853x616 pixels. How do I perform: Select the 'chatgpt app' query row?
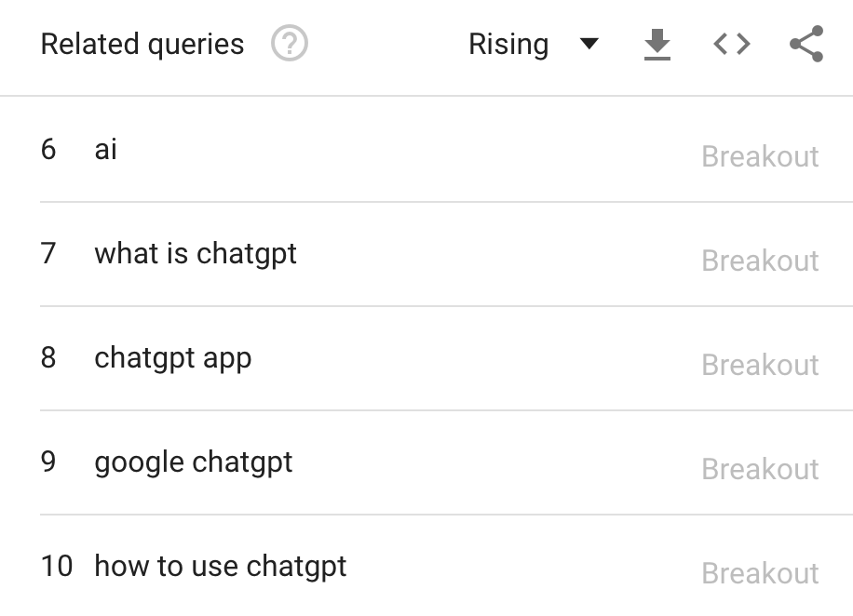[x=173, y=356]
